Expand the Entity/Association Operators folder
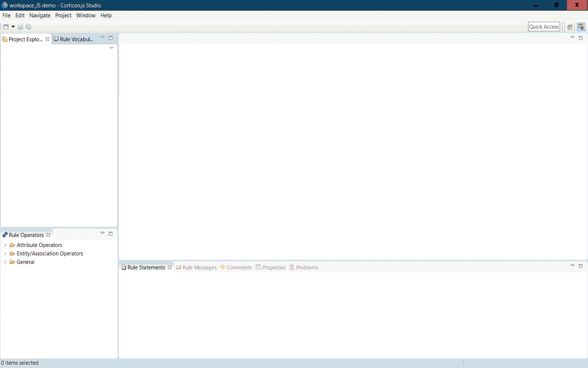Image resolution: width=588 pixels, height=368 pixels. tap(5, 254)
